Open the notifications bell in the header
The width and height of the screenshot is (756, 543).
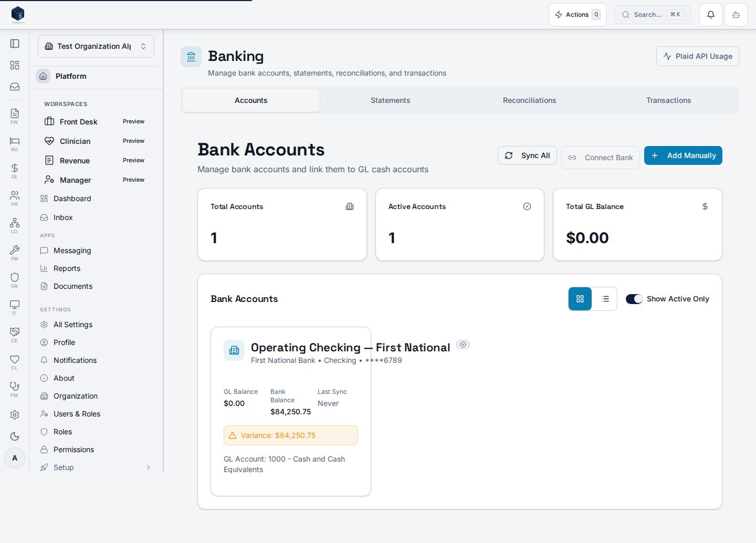711,15
